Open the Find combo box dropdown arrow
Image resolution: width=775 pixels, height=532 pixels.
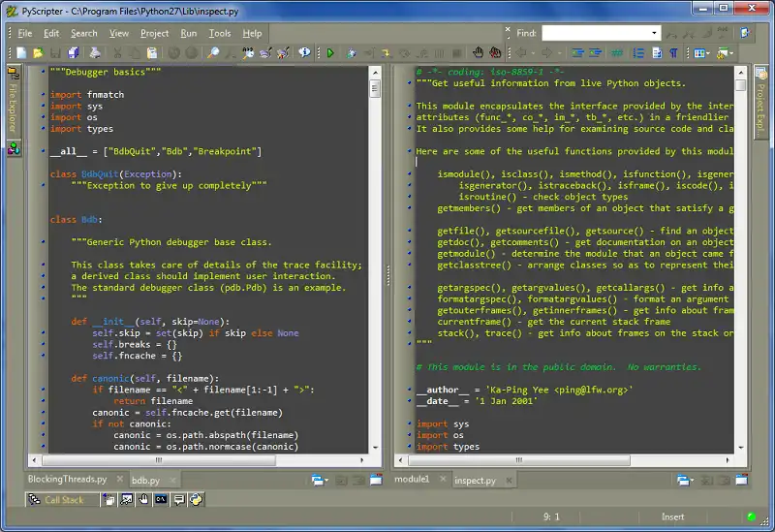[655, 33]
